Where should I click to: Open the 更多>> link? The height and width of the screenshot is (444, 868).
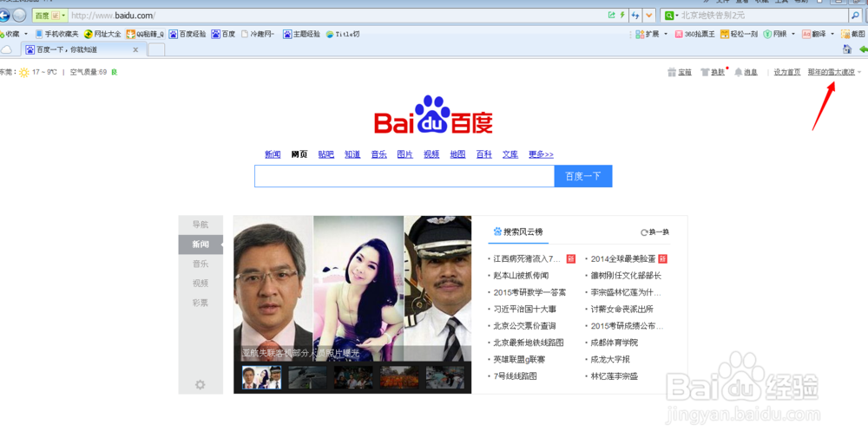[541, 155]
